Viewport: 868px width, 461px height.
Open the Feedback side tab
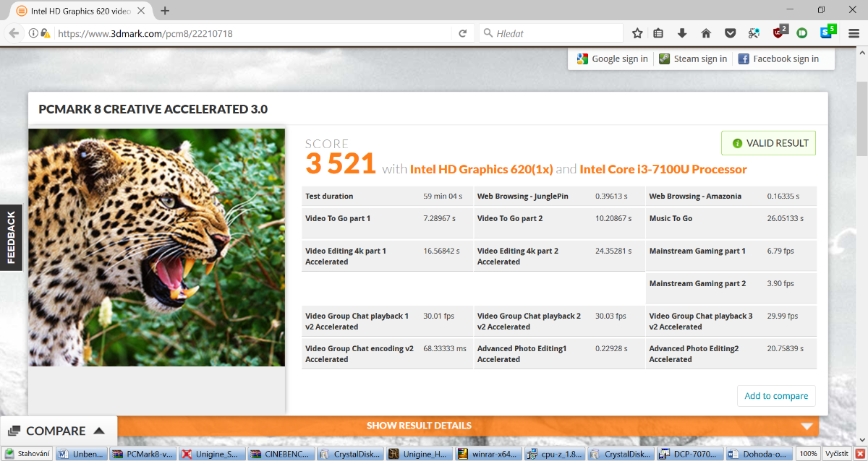tap(11, 237)
